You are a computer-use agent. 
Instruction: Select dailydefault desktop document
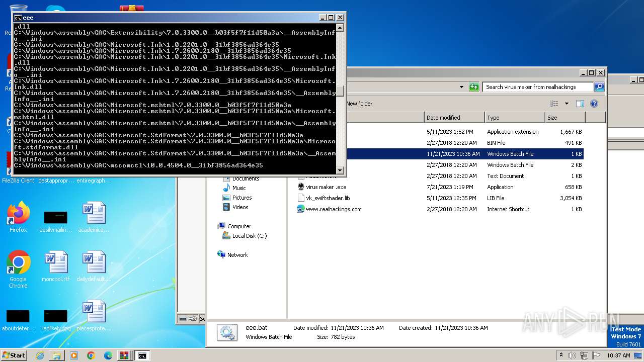[94, 266]
